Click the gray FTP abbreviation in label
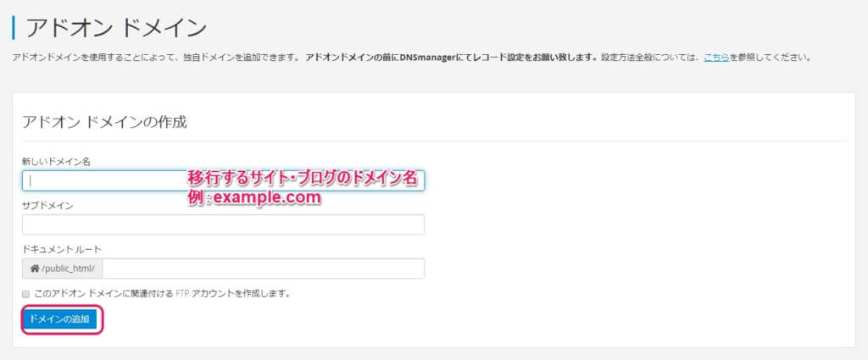This screenshot has height=360, width=868. [x=183, y=293]
